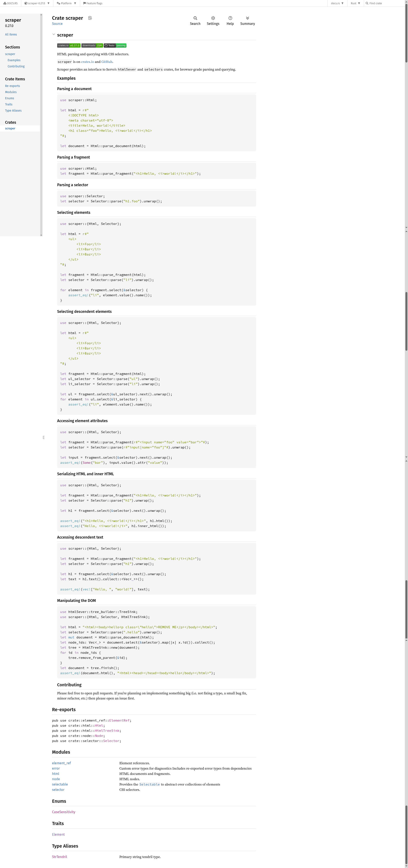Jump to scraper section in sidebar Sections
The height and width of the screenshot is (868, 408).
coord(10,54)
